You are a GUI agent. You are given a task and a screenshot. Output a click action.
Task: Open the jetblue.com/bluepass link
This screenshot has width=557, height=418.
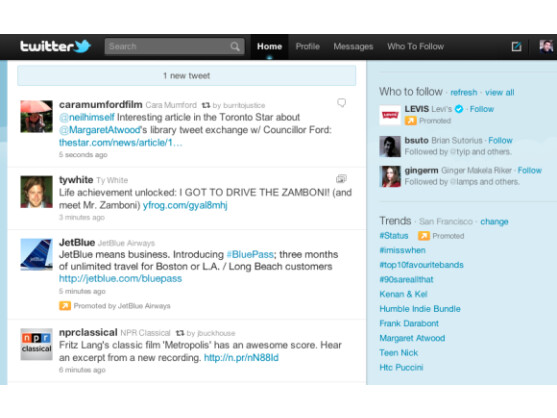tap(120, 278)
